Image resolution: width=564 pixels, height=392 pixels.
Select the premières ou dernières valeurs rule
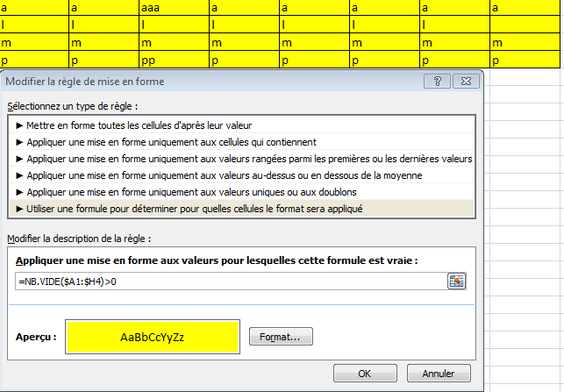click(x=246, y=159)
